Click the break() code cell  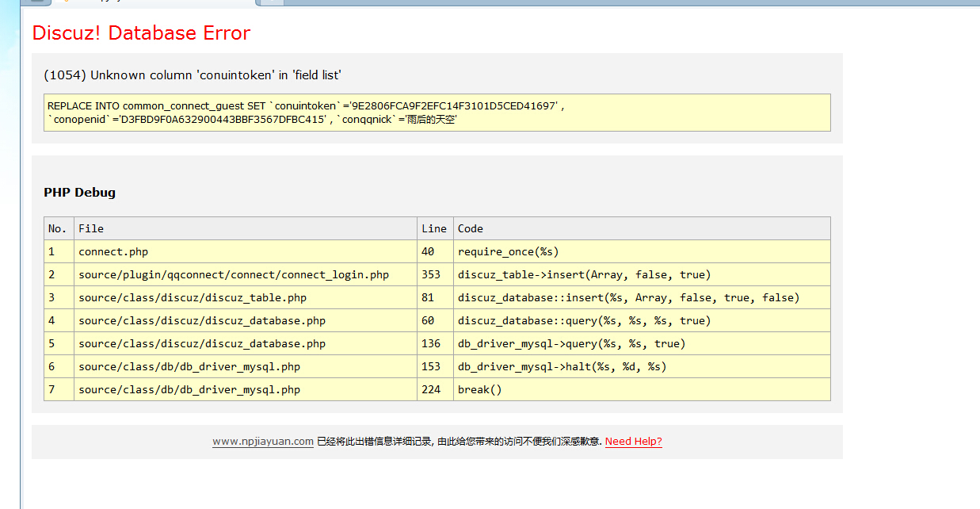click(x=479, y=389)
